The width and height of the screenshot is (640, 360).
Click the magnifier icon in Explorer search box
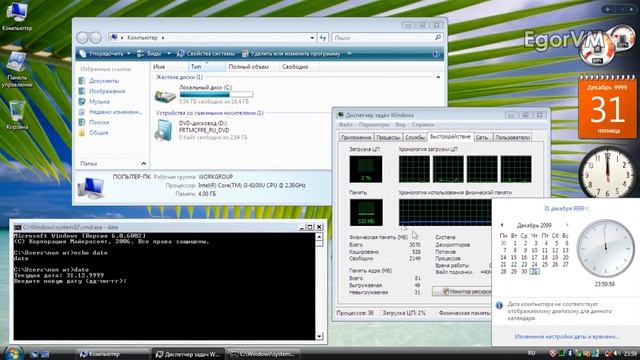pos(438,38)
